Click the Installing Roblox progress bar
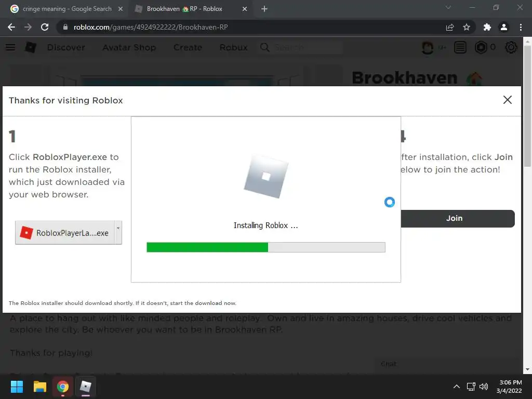Screen dimensions: 532x399 (x=266, y=247)
